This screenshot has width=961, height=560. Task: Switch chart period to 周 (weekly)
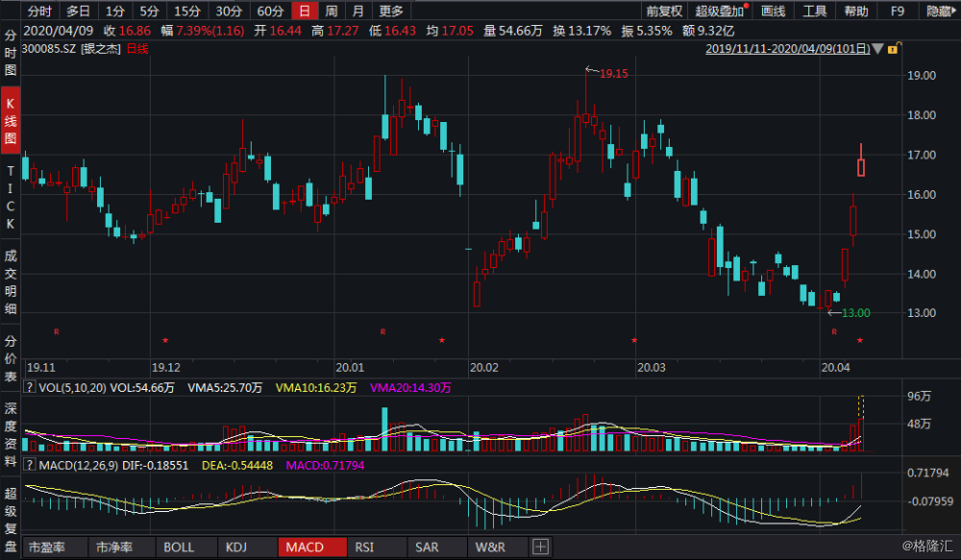coord(331,12)
